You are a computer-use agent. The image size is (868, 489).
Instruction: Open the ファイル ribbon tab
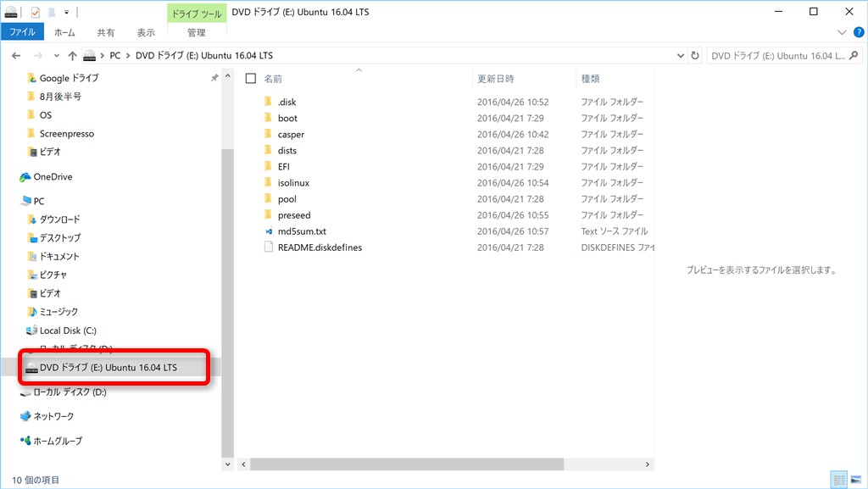(22, 32)
